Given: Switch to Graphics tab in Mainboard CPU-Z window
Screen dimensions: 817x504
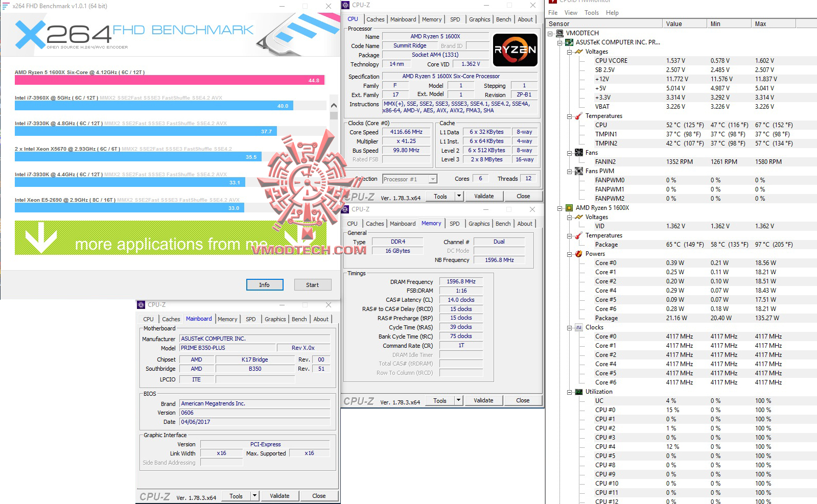Looking at the screenshot, I should pos(275,319).
